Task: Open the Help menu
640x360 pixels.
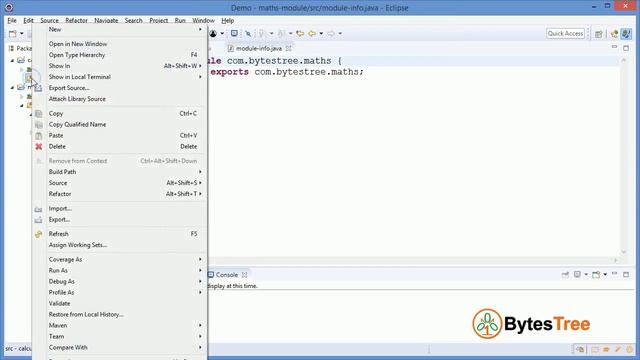Action: click(x=227, y=20)
